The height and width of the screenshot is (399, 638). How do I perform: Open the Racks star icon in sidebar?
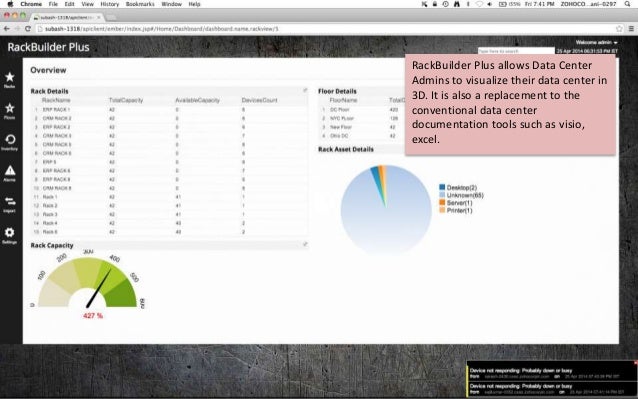click(10, 77)
